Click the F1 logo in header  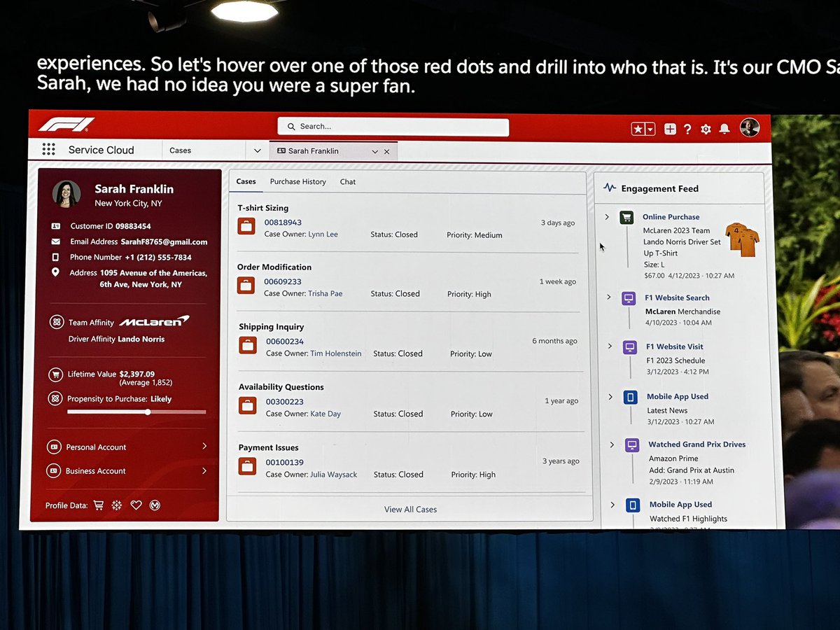coord(66,125)
